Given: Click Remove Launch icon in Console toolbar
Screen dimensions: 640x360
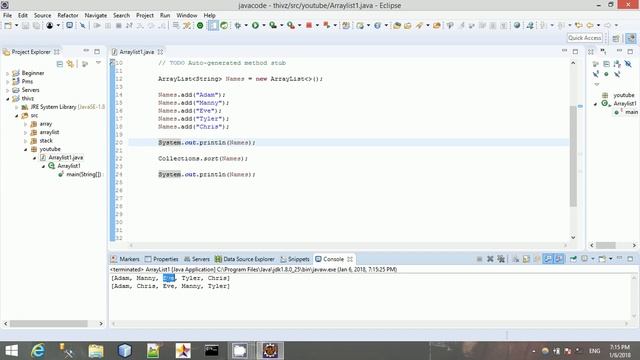Looking at the screenshot, I should 490,259.
